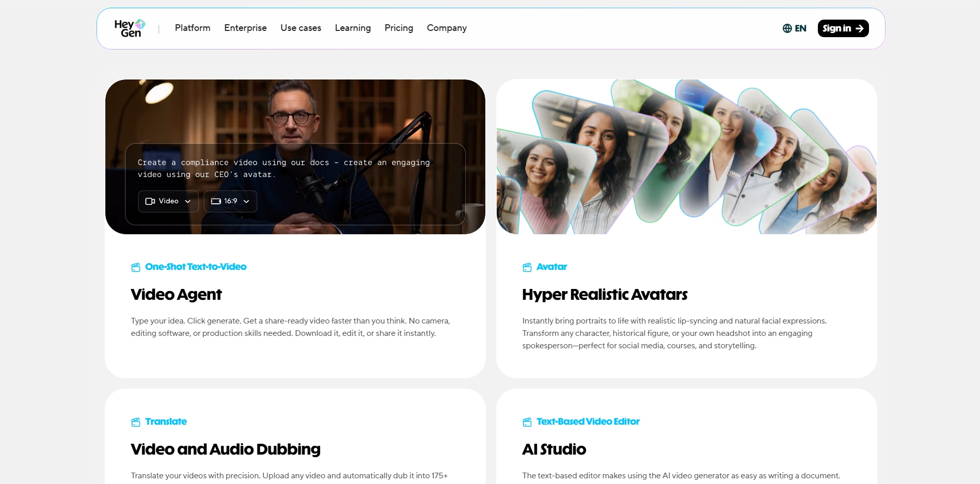Open the 16:9 aspect ratio dropdown
Screen dimensions: 980x484
tap(230, 201)
